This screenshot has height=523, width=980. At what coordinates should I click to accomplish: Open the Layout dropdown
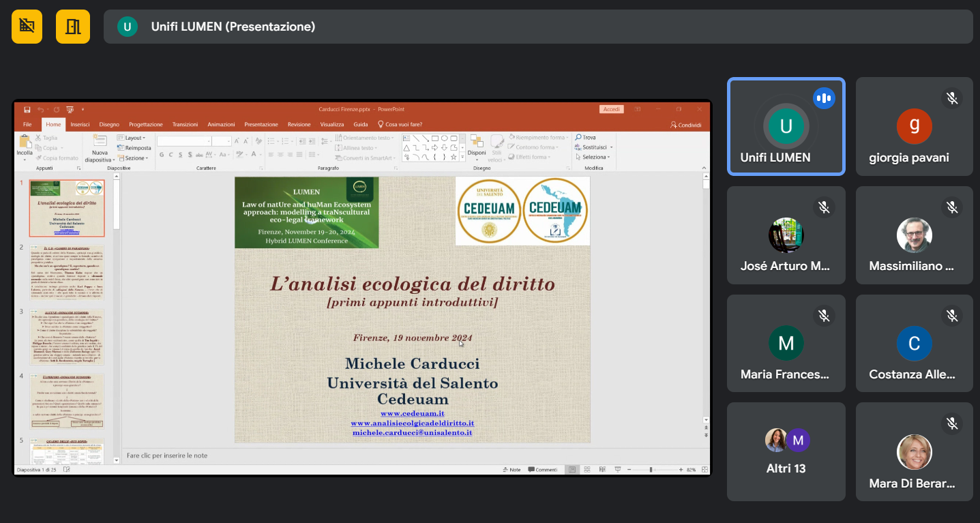tap(133, 138)
